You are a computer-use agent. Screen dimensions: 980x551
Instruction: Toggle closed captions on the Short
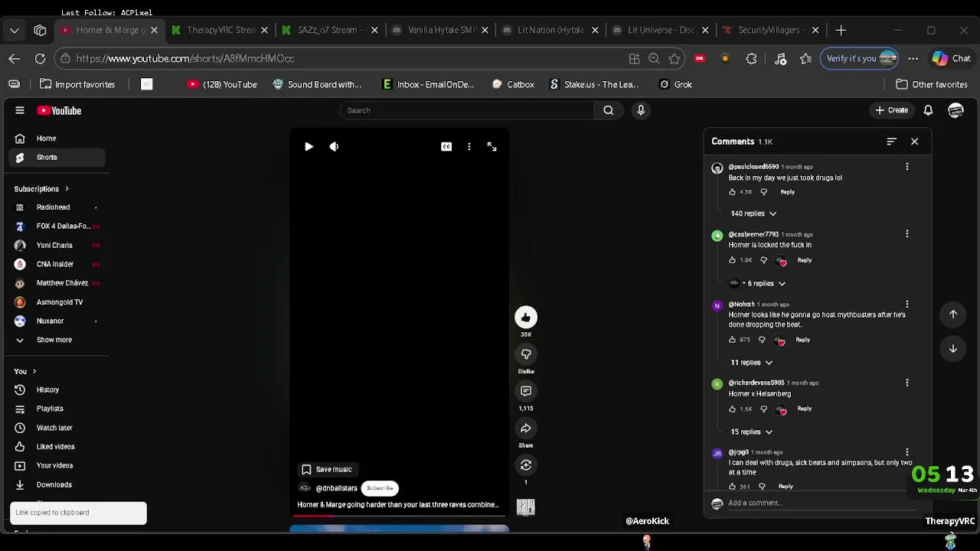[446, 146]
